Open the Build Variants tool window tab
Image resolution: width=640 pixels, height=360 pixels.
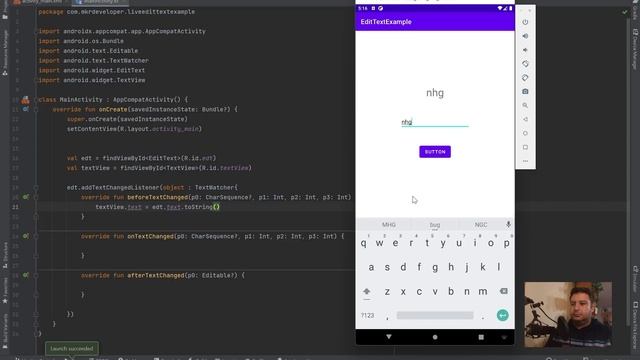pos(5,331)
